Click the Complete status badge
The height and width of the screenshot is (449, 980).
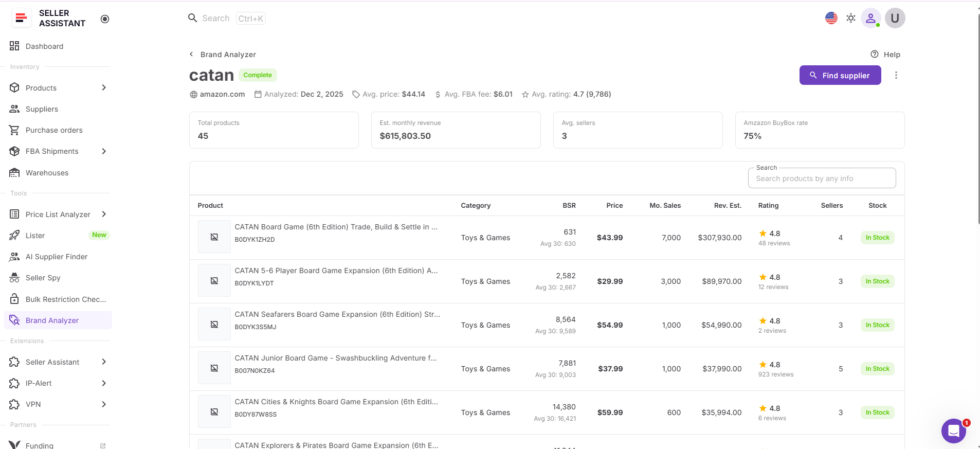point(258,75)
